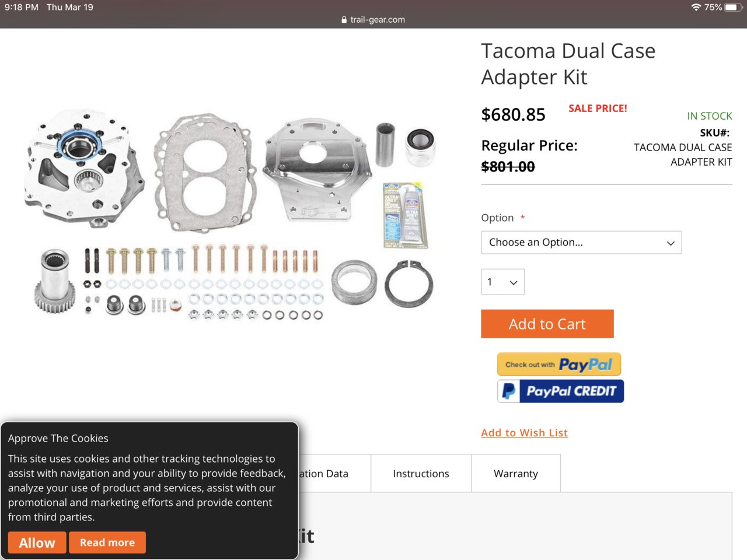
Task: Click the quantity dropdown arrow
Action: (514, 282)
